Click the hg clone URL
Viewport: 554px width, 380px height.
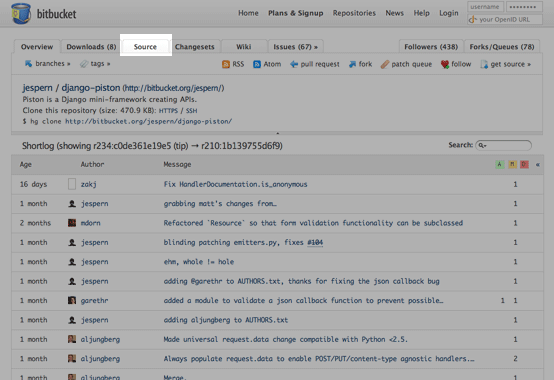149,121
